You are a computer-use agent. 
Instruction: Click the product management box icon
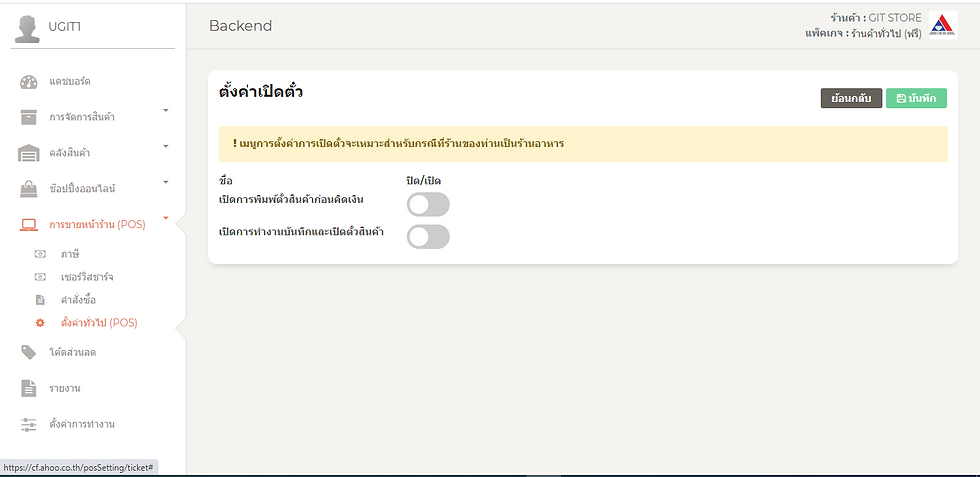pos(29,117)
